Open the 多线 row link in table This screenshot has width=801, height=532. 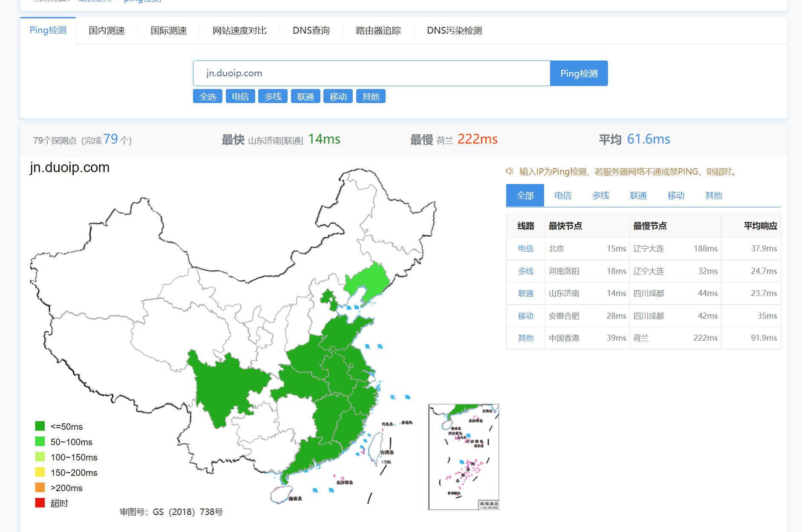[x=525, y=271]
